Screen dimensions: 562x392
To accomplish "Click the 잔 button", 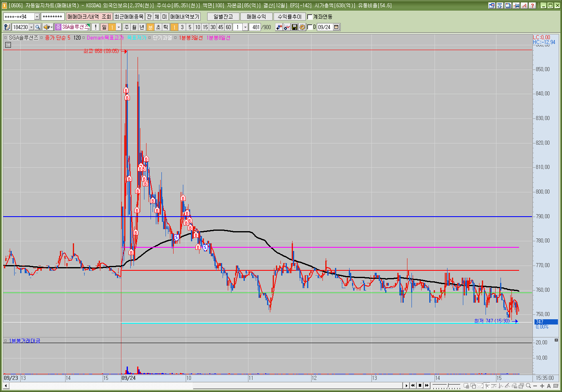I will click(x=149, y=17).
